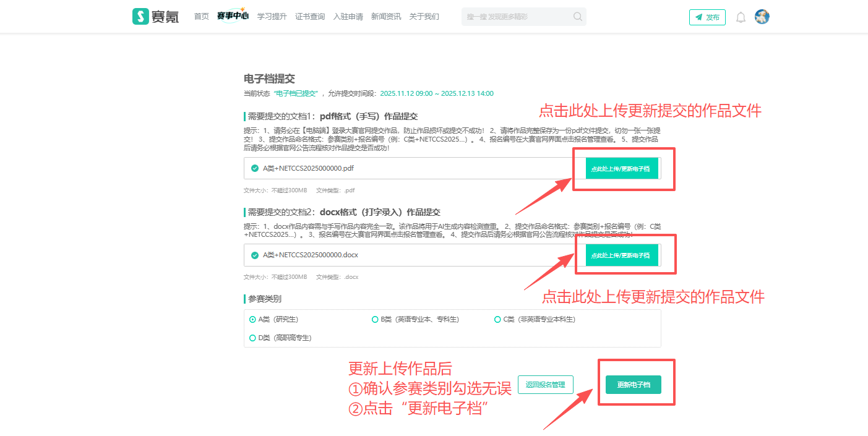The image size is (868, 436).
Task: Click the Saikr logo in header
Action: pyautogui.click(x=156, y=17)
